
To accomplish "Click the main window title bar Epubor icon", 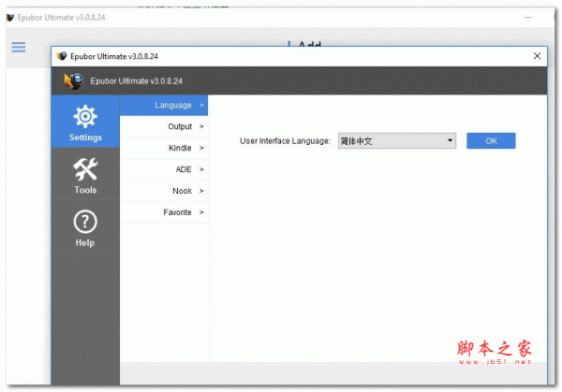I will coord(10,17).
